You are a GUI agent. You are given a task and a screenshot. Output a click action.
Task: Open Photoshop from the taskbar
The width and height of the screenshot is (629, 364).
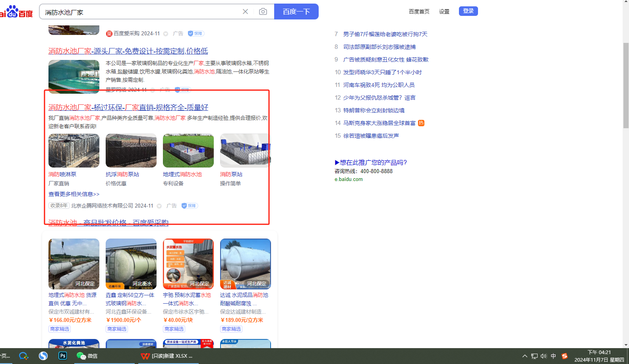[63, 356]
